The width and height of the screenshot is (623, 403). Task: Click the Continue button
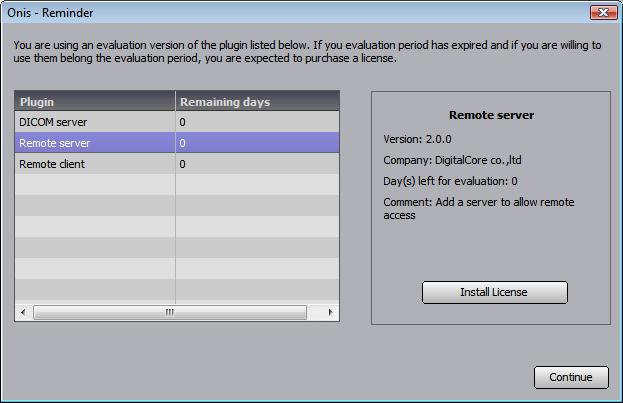click(x=571, y=377)
